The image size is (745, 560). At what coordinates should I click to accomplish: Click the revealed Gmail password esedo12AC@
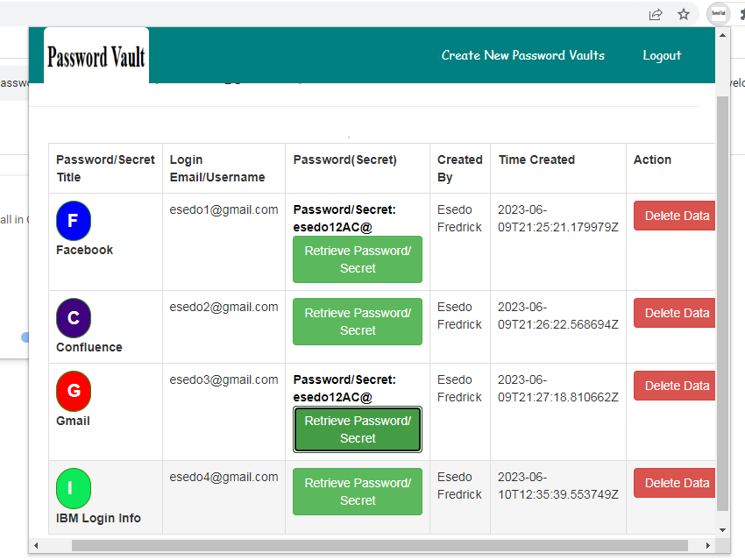[x=332, y=398]
